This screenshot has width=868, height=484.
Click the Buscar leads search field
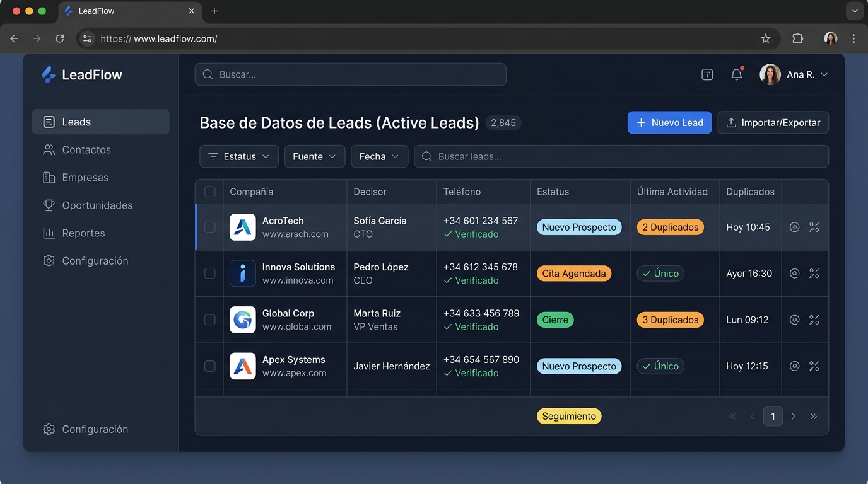[621, 156]
